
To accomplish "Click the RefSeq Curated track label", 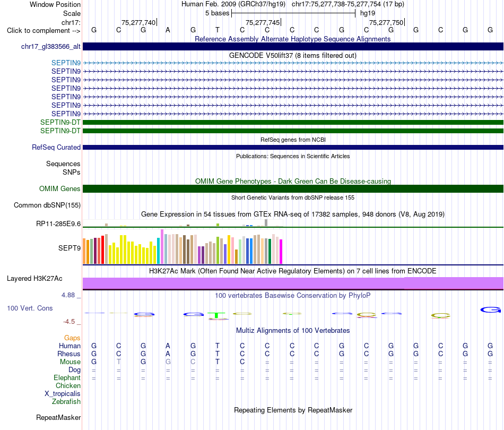I will point(56,147).
